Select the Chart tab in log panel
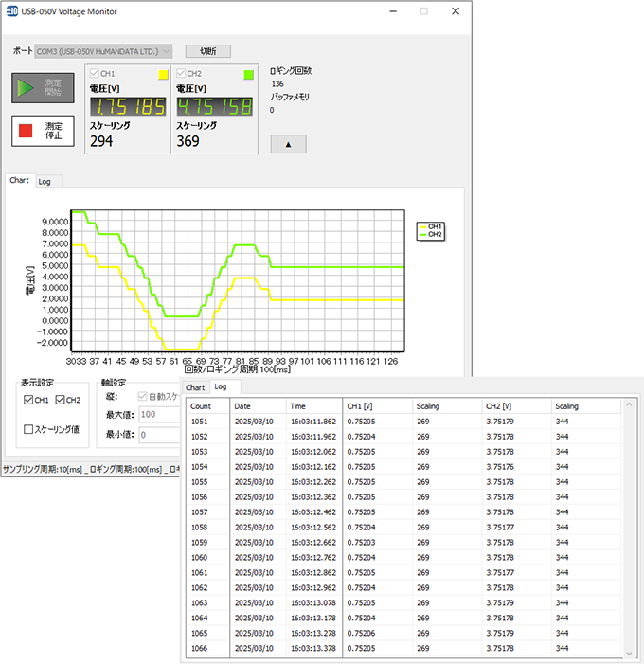644x664 pixels. 195,387
